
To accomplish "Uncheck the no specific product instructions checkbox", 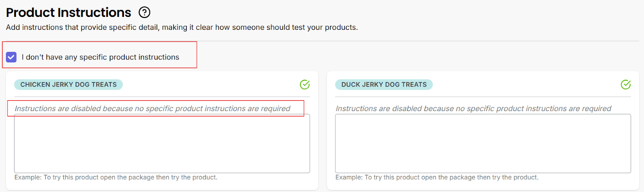I will click(x=11, y=57).
